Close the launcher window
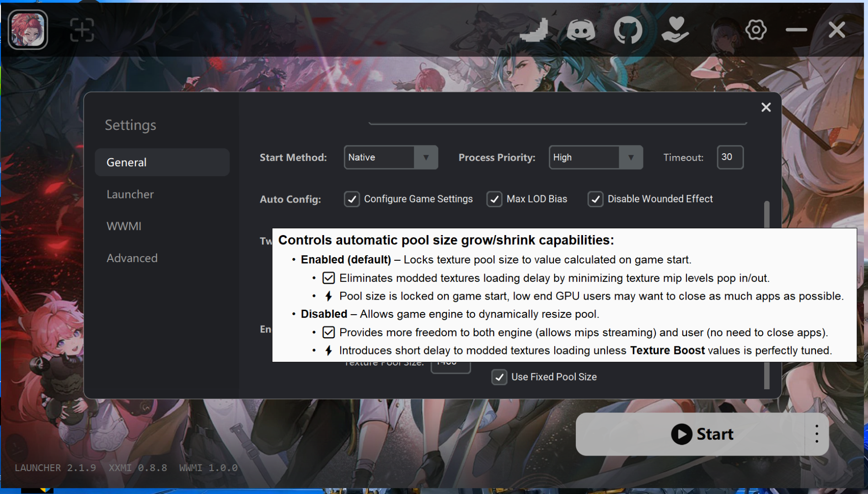 837,30
